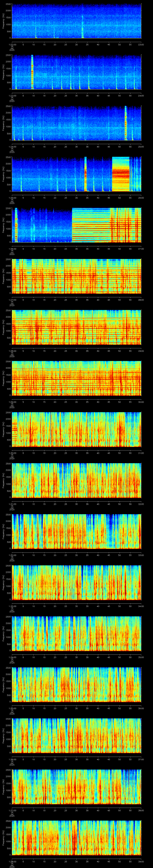Click the 30:00 end time label
This screenshot has height=868, width=153.
tap(141, 402)
